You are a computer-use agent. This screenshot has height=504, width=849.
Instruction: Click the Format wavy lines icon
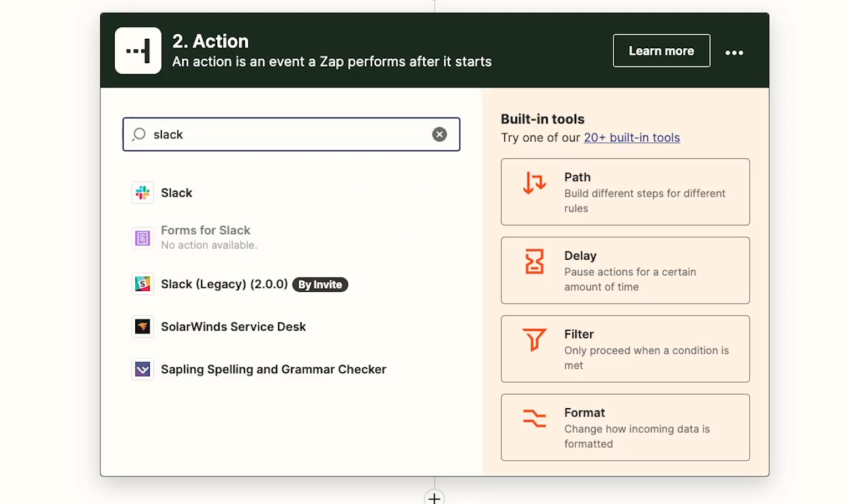[534, 418]
